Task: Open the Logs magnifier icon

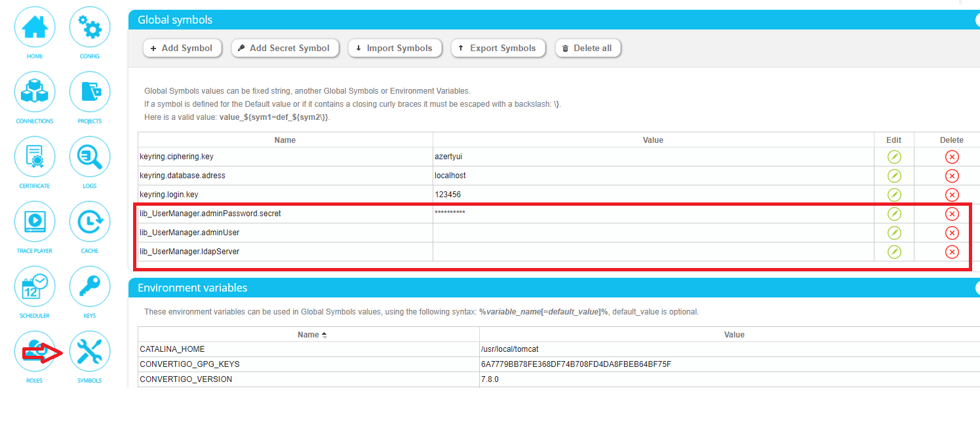Action: click(90, 157)
